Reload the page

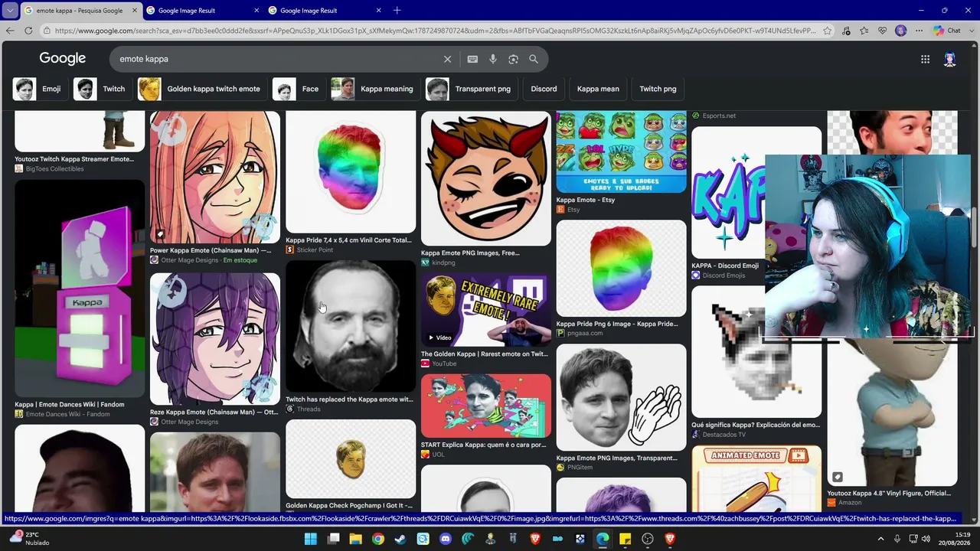28,31
